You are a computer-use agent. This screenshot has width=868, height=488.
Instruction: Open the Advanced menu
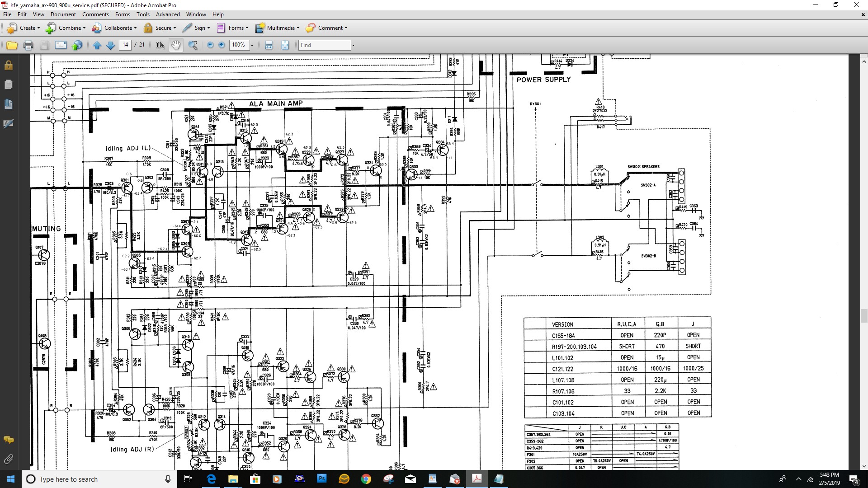coord(168,14)
